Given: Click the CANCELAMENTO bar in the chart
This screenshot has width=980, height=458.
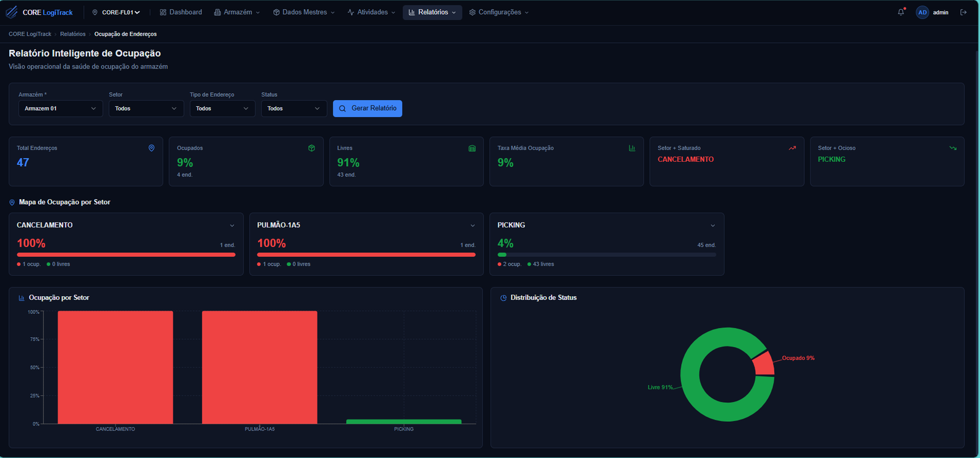Looking at the screenshot, I should (x=115, y=367).
